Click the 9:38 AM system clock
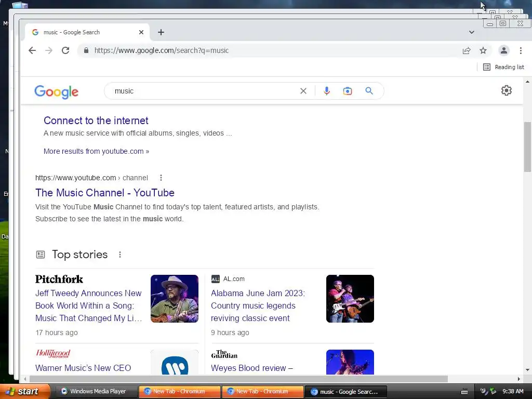Screen dimensions: 532x399 click(513, 391)
